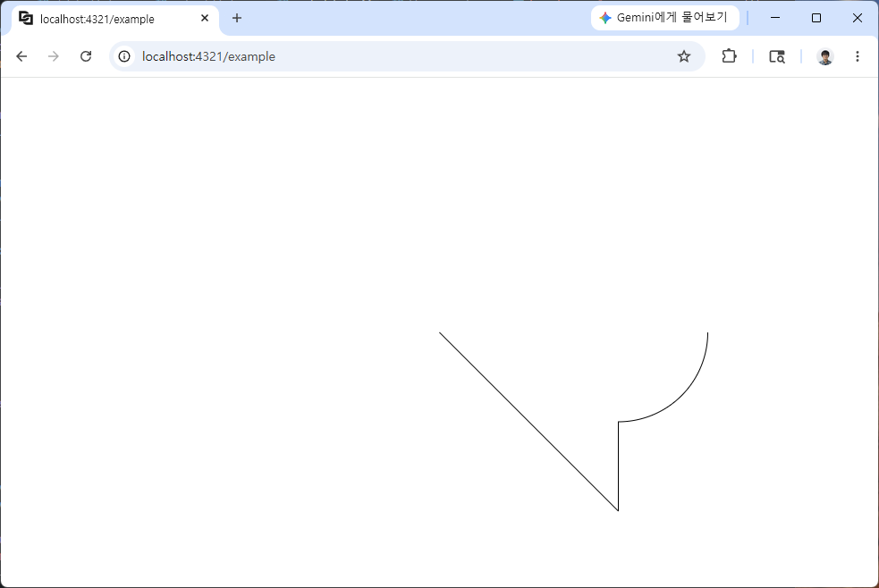Select the localhost:4321/example tab
The width and height of the screenshot is (879, 588).
coord(114,19)
